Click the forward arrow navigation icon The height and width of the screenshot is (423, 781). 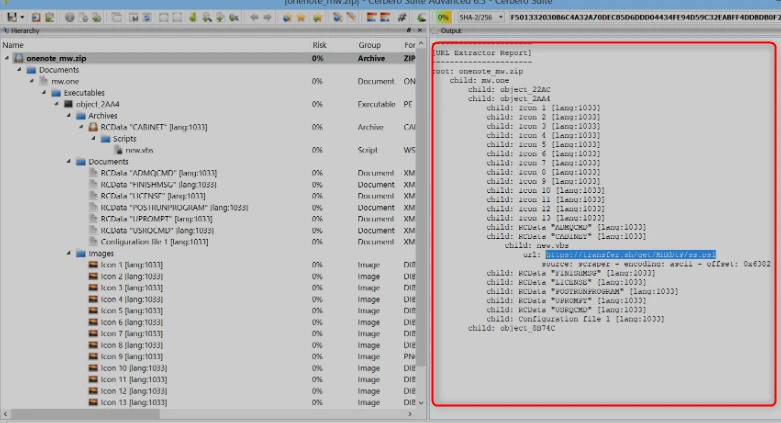[267, 17]
